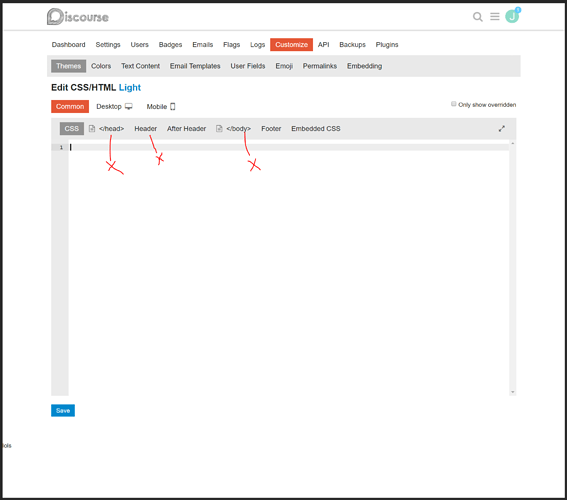Open the </body> section tab
This screenshot has width=567, height=500.
pos(234,129)
